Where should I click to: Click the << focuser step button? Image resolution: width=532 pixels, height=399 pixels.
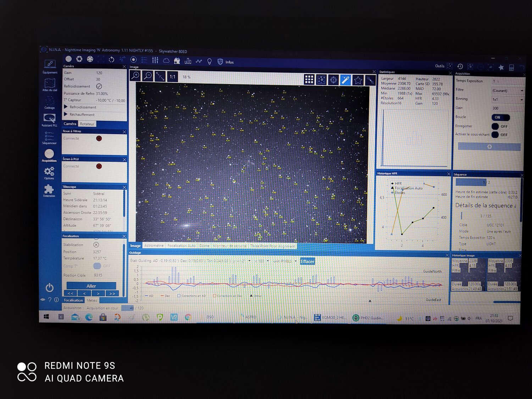pyautogui.click(x=71, y=293)
